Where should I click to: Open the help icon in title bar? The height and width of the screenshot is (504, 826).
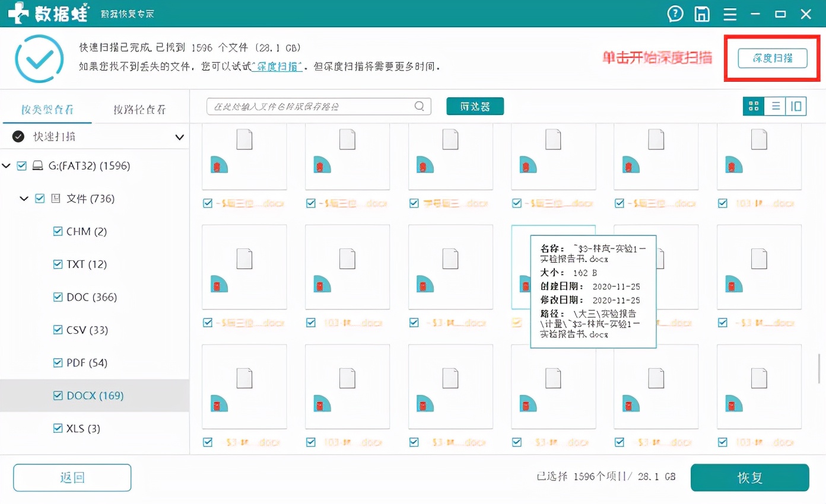click(675, 13)
